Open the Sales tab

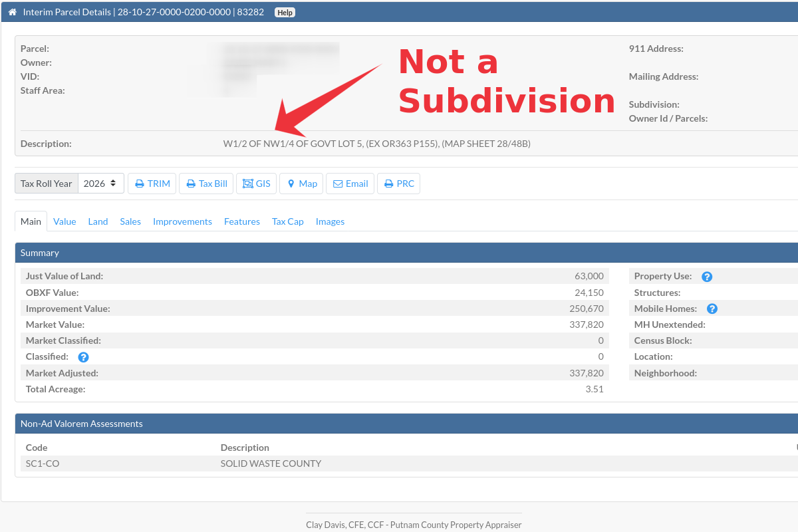pyautogui.click(x=130, y=221)
